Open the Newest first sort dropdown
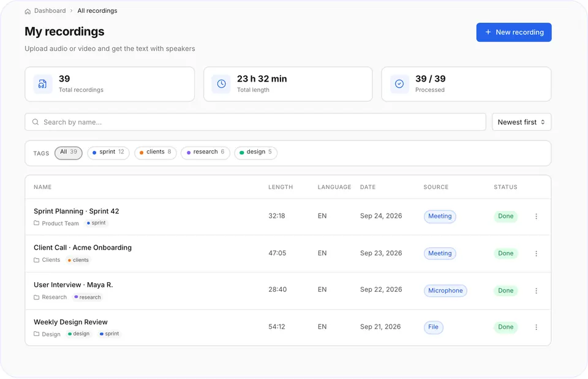Viewport: 588px width, 379px height. point(521,122)
